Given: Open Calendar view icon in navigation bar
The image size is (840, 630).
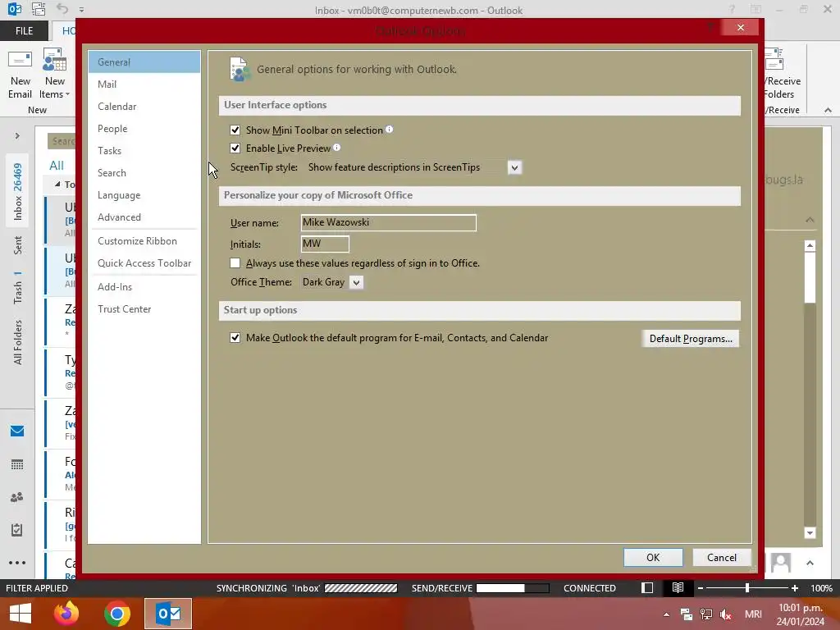Looking at the screenshot, I should coord(17,464).
